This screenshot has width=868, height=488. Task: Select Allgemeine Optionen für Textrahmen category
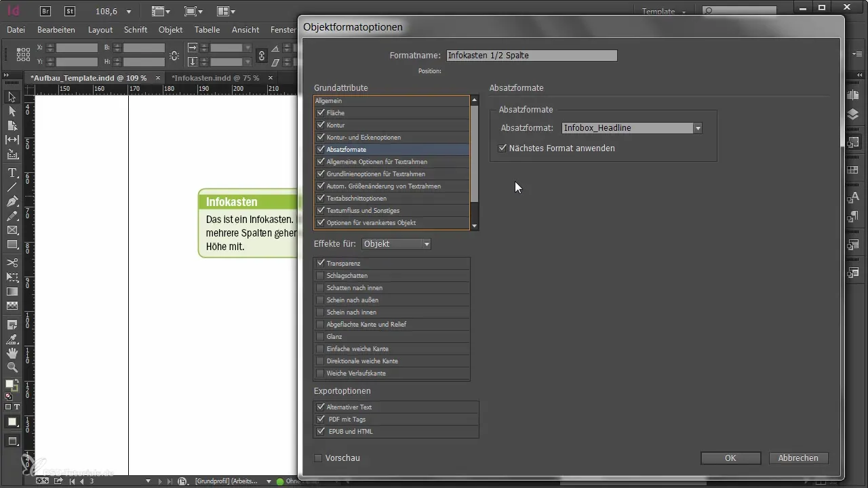(392, 162)
